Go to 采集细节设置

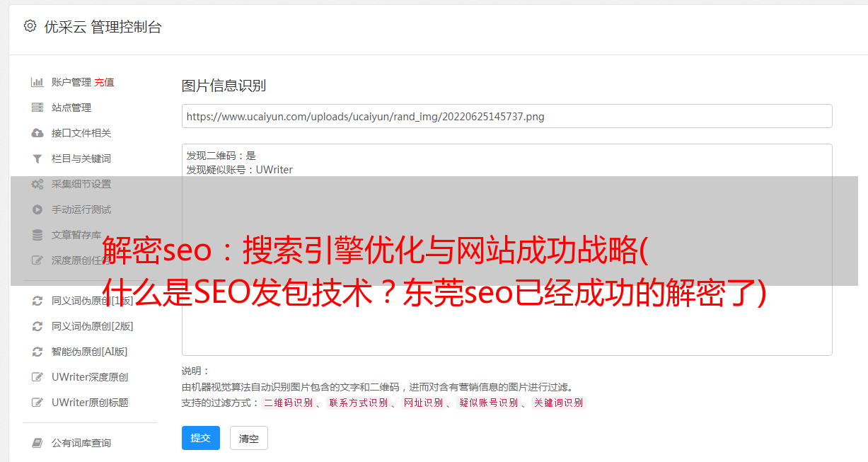[x=81, y=184]
